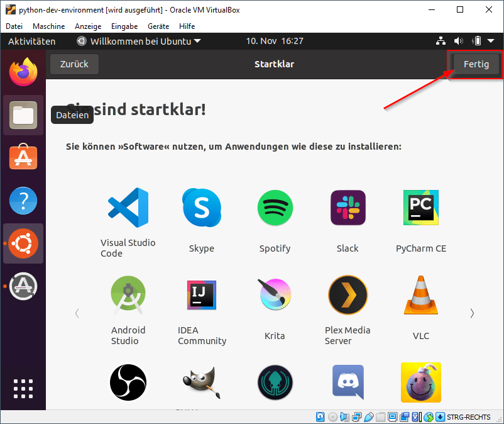Open the Visual Studio Code installer entry
This screenshot has height=424, width=504.
(x=128, y=208)
